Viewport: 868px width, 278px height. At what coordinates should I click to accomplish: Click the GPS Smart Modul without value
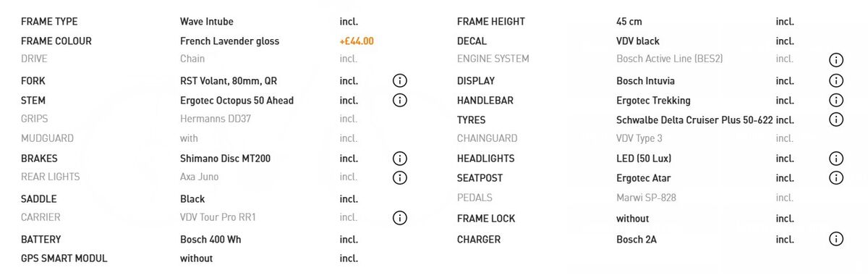[x=196, y=258]
